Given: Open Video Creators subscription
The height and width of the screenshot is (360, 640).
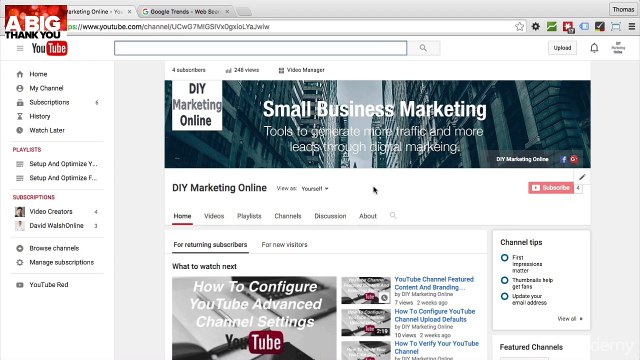Looking at the screenshot, I should point(51,211).
